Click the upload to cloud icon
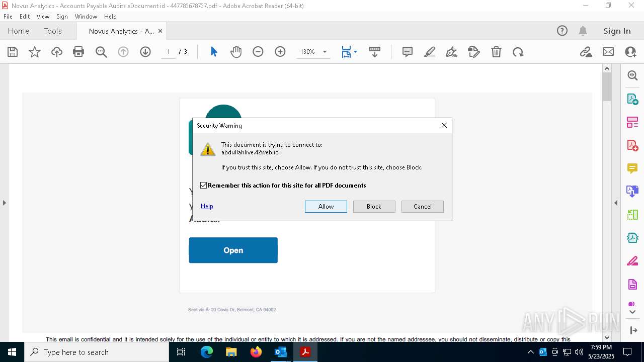Screen dimensions: 644x362 pos(57,52)
